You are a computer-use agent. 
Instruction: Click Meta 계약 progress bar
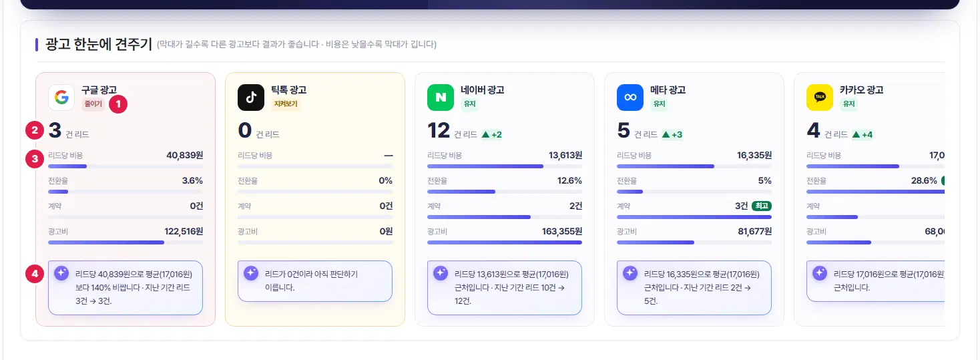(x=694, y=217)
